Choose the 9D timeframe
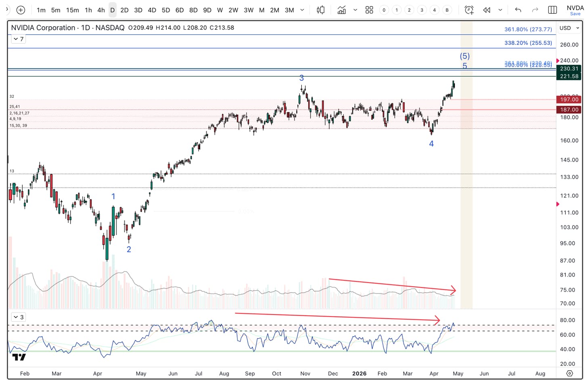The height and width of the screenshot is (384, 588). tap(207, 10)
